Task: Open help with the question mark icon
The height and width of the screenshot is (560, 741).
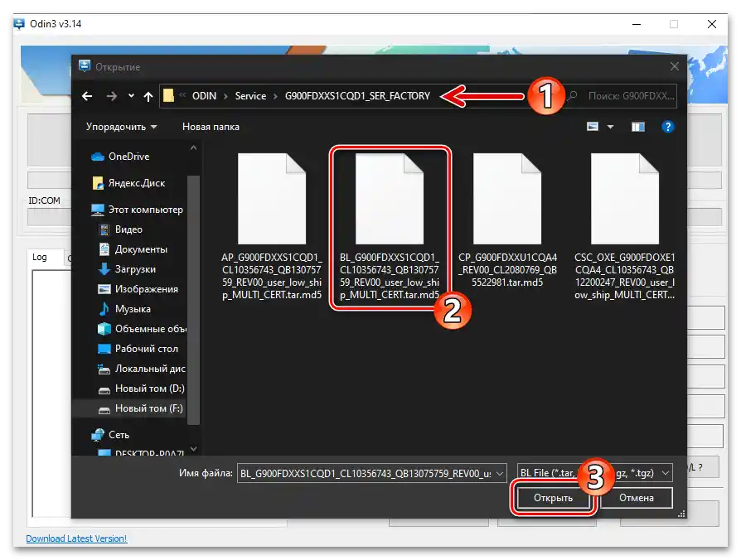Action: click(667, 127)
